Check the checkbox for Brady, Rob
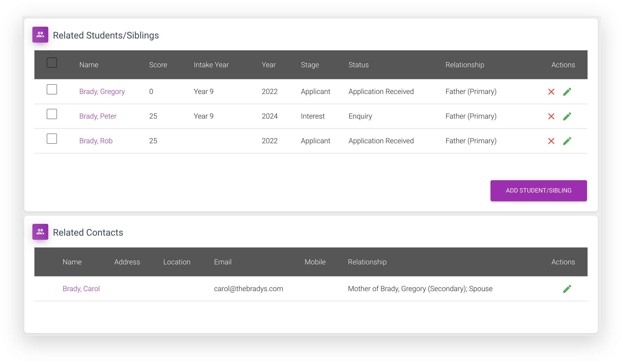This screenshot has width=623, height=364. [x=52, y=139]
